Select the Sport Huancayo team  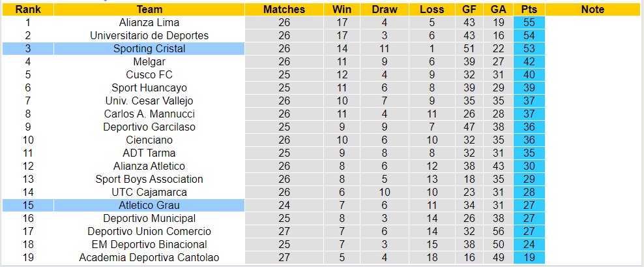[149, 87]
